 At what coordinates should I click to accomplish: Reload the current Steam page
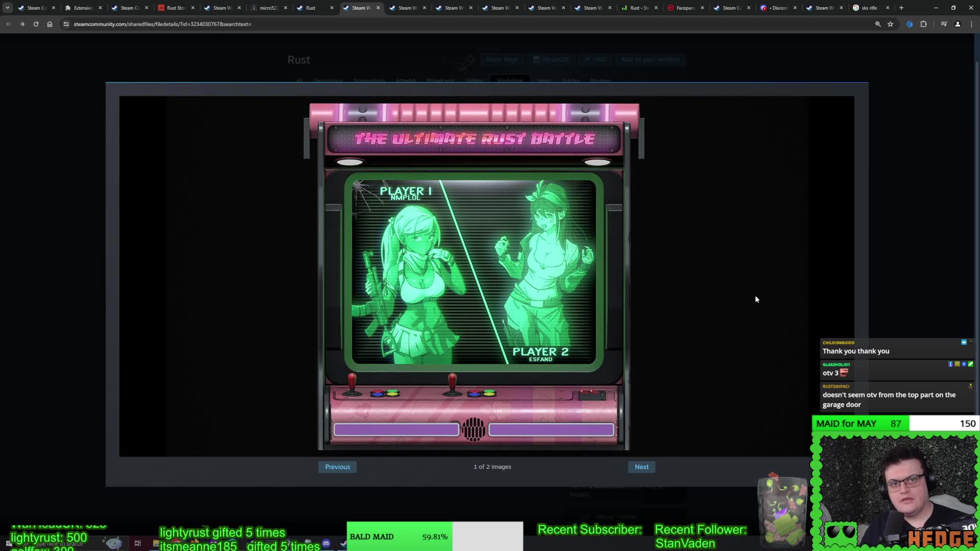point(36,24)
